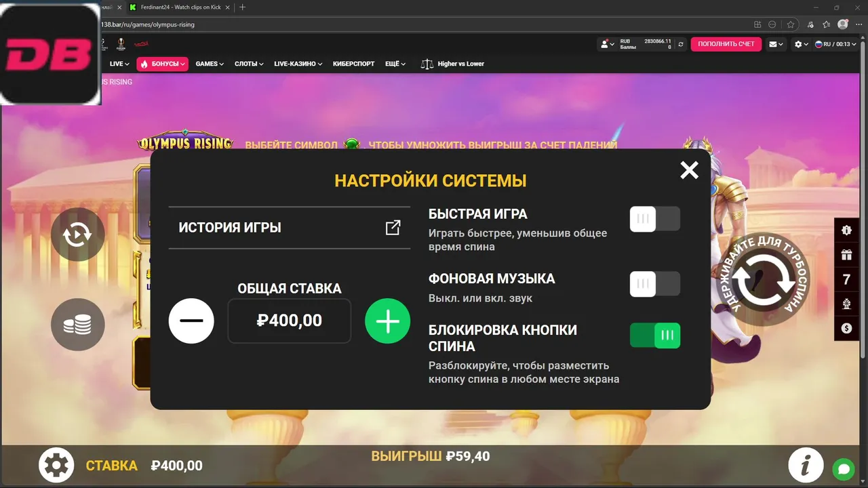Open game info 'i' button
The height and width of the screenshot is (488, 868).
pyautogui.click(x=806, y=466)
